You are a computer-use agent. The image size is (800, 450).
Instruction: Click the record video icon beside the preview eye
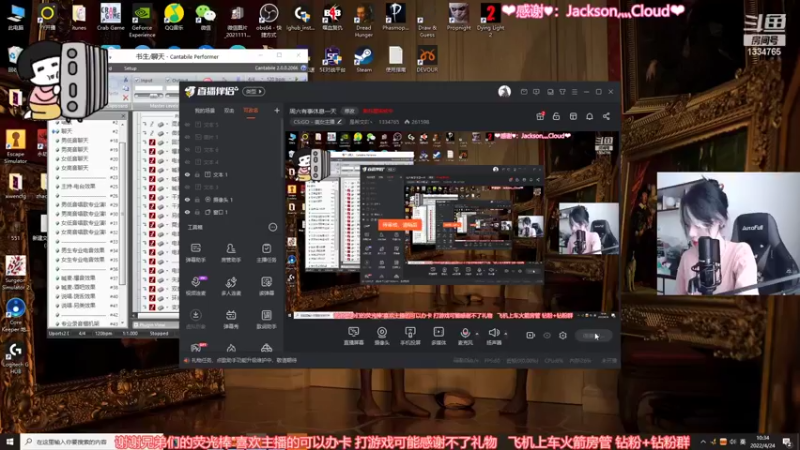coord(531,335)
